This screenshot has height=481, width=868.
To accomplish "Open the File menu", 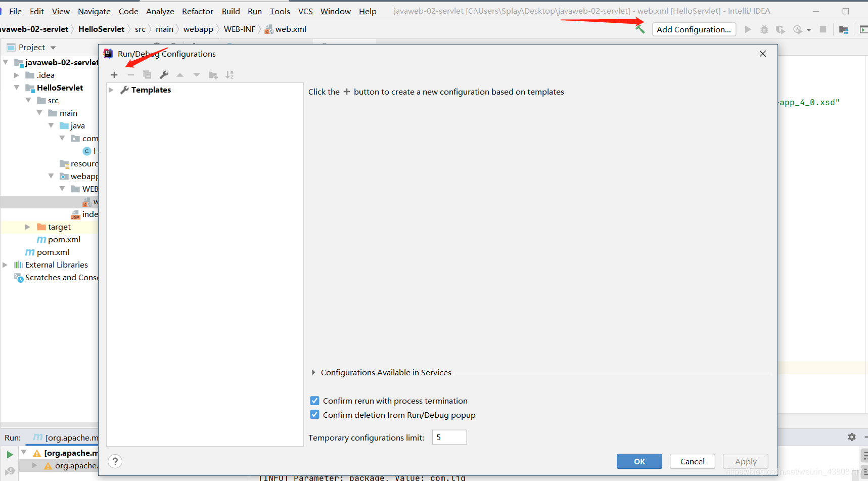I will click(x=15, y=11).
